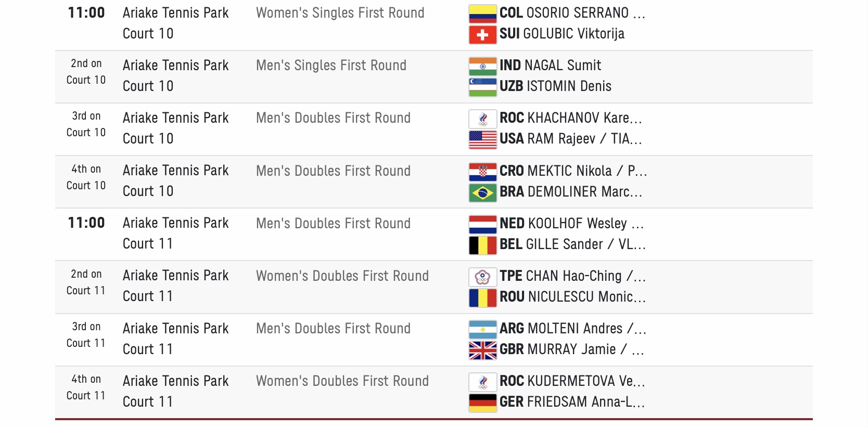
Task: Click the USA flag next to RAM Rajeev
Action: pos(482,139)
